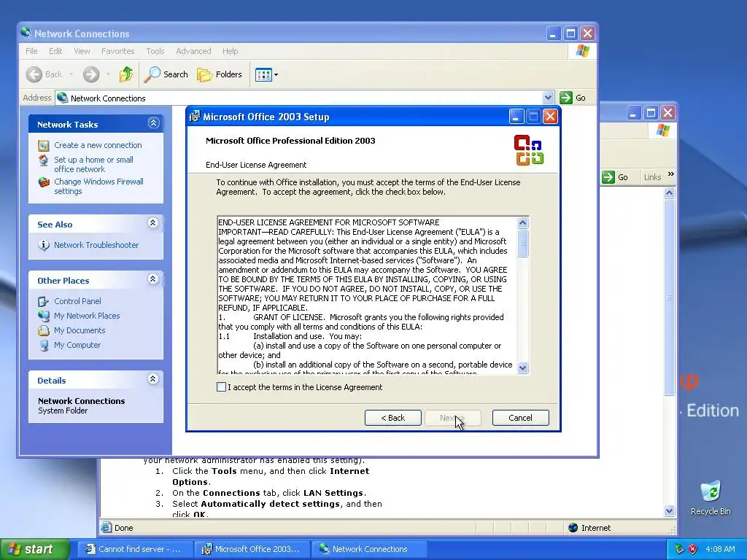Click the Windows Firewall icon
Viewport: 747px width, 560px height.
coord(44,182)
